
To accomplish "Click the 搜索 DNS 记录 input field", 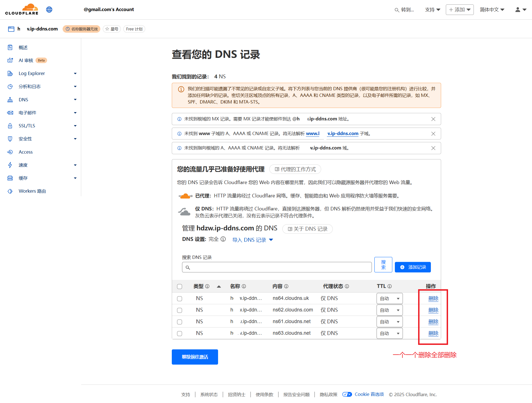I will click(x=277, y=267).
